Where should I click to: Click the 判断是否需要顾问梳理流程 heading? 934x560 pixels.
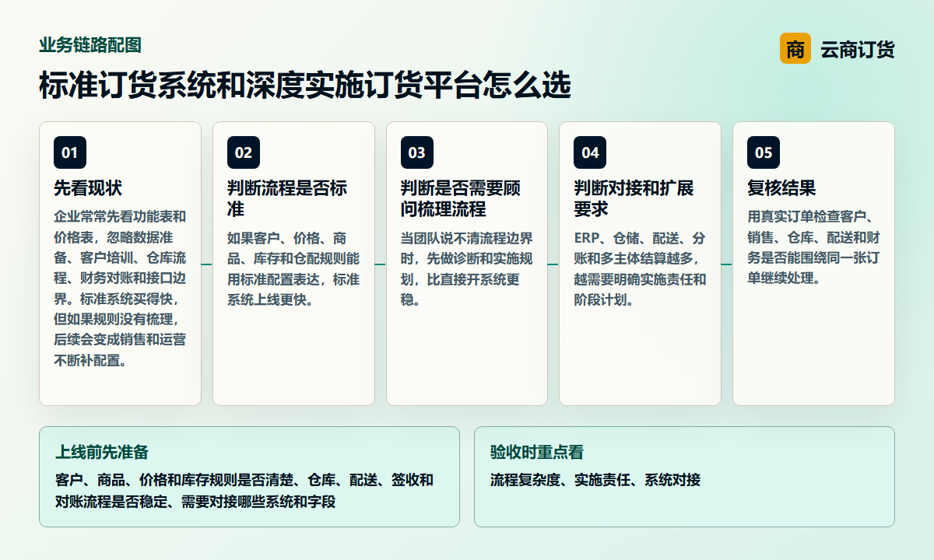point(461,199)
